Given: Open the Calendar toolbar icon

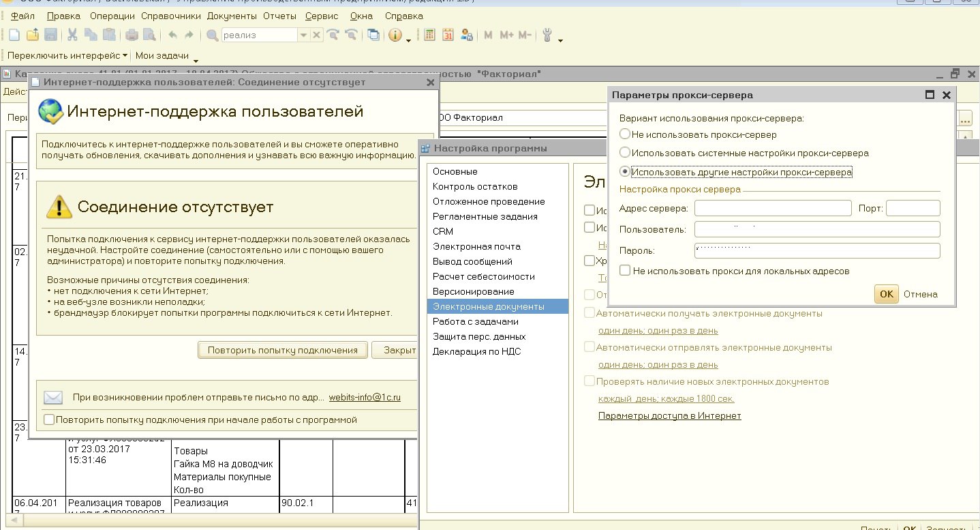Looking at the screenshot, I should [448, 35].
